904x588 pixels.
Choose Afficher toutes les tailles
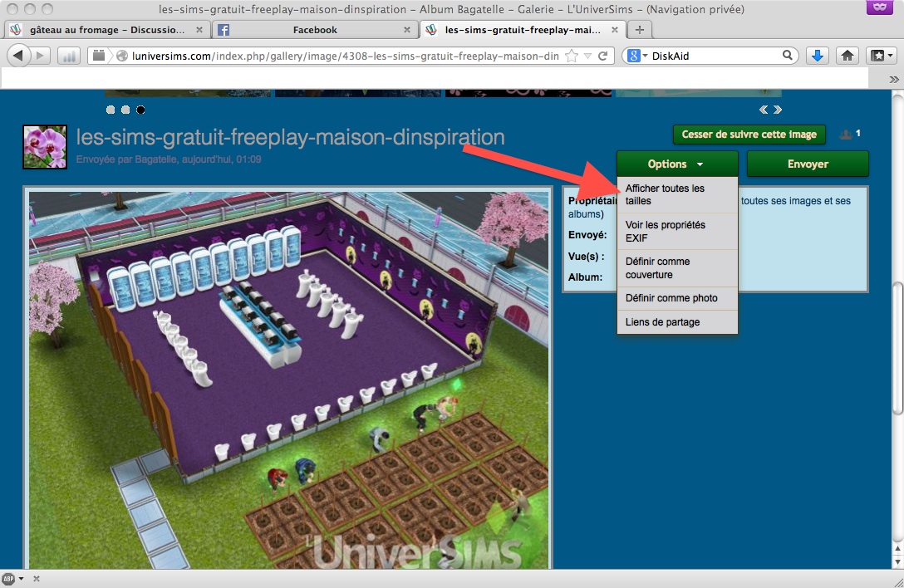point(664,194)
